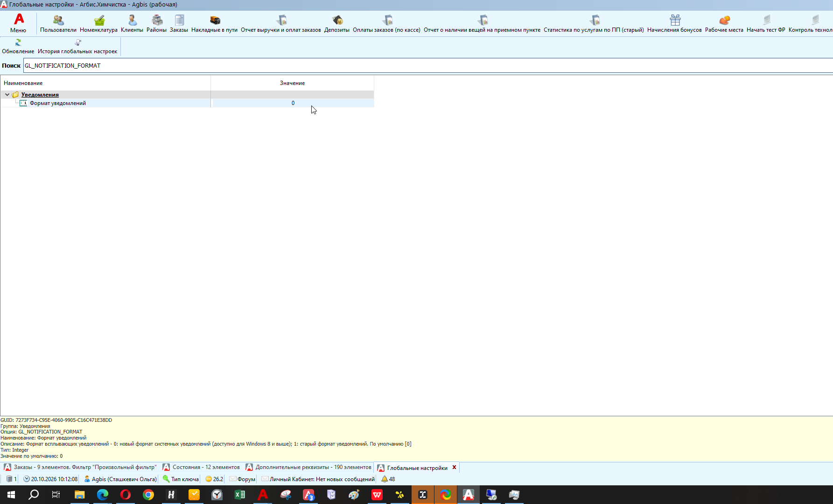Switch to Дополнительные реквизиты tab
The width and height of the screenshot is (833, 504).
(309, 467)
